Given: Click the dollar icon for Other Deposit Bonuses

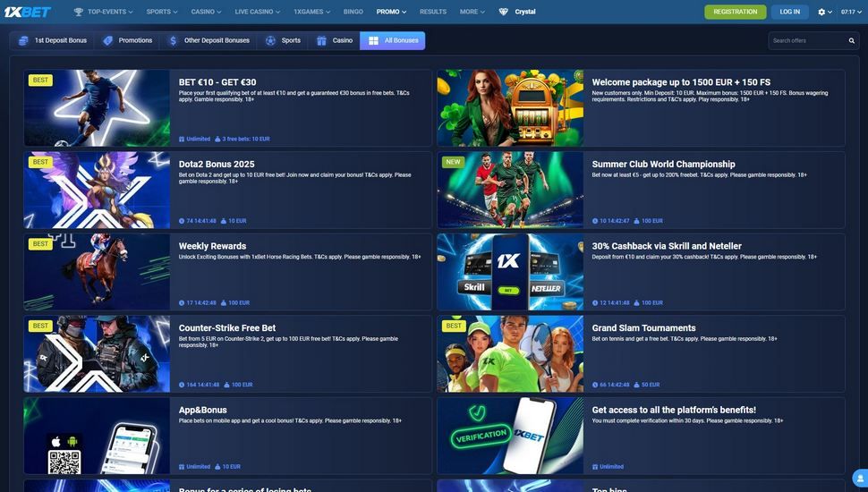Looking at the screenshot, I should pos(174,40).
